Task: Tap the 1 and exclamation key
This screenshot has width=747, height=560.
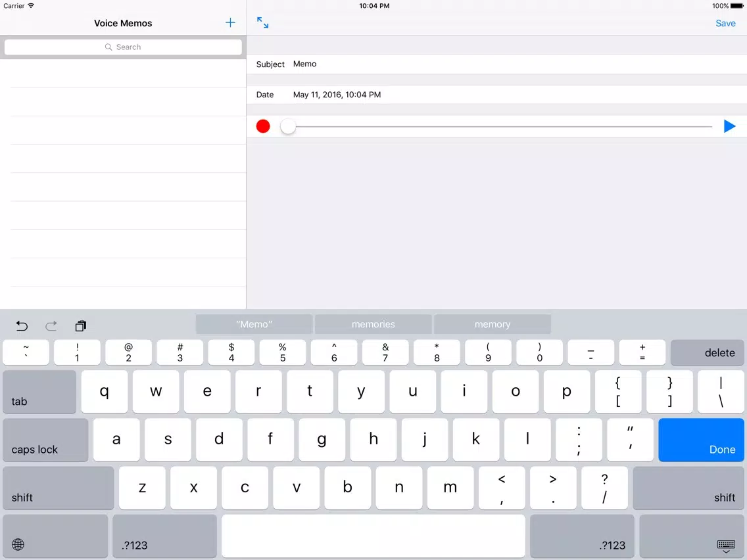Action: (x=77, y=352)
